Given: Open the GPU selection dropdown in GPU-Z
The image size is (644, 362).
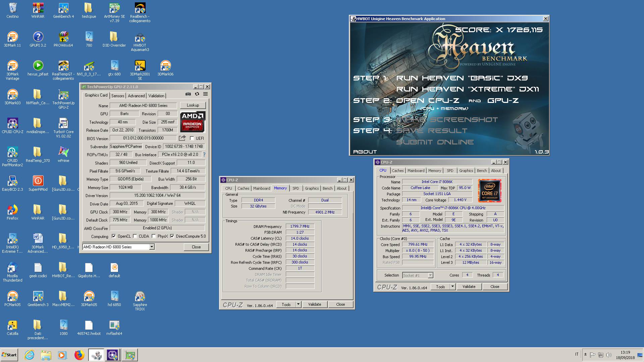Looking at the screenshot, I should [x=152, y=247].
